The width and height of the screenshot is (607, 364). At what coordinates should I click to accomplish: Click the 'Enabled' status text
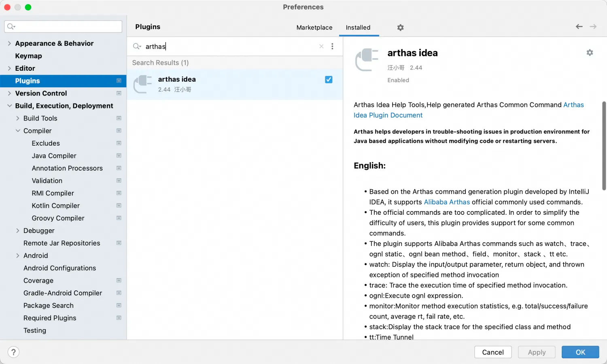[398, 80]
